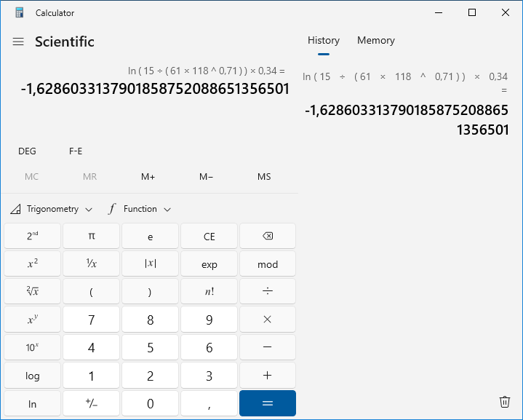Click the pi constant key
This screenshot has width=523, height=420.
point(92,236)
